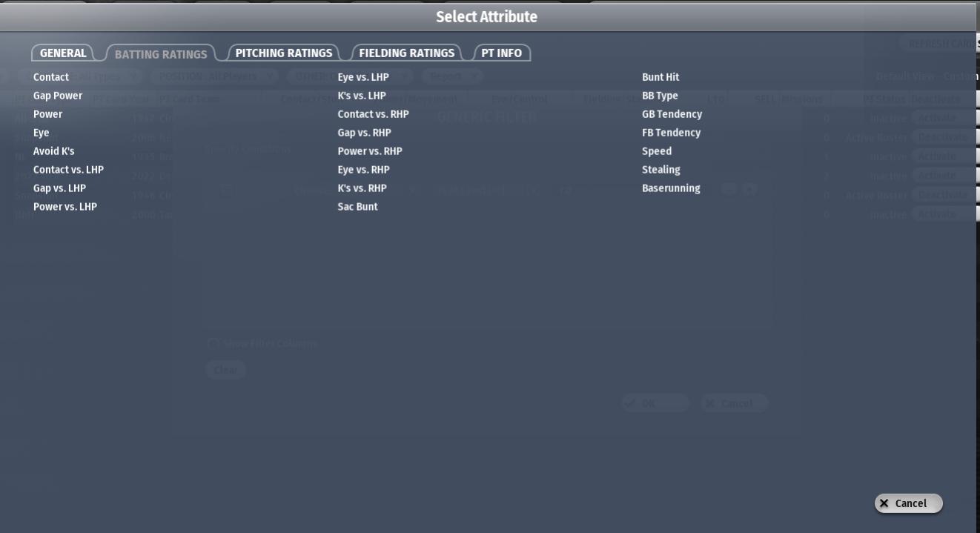Choose the Stealing attribute
Viewport: 980px width, 533px height.
[x=661, y=170]
